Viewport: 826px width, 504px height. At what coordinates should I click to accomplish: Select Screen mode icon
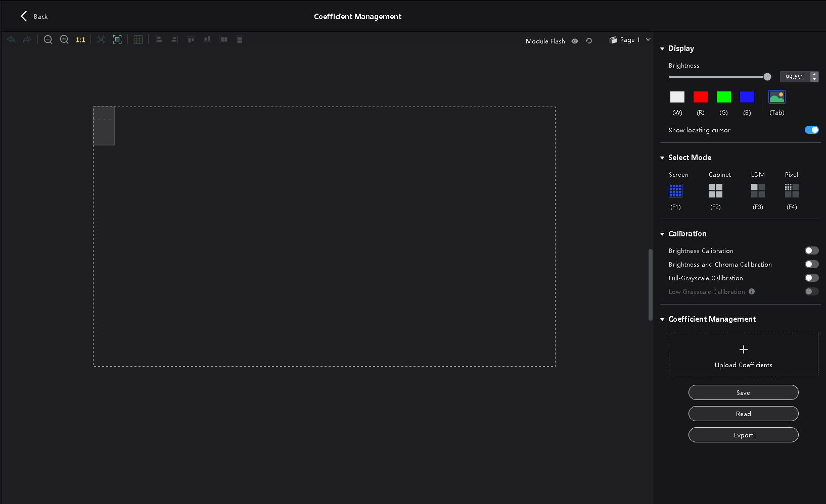675,190
